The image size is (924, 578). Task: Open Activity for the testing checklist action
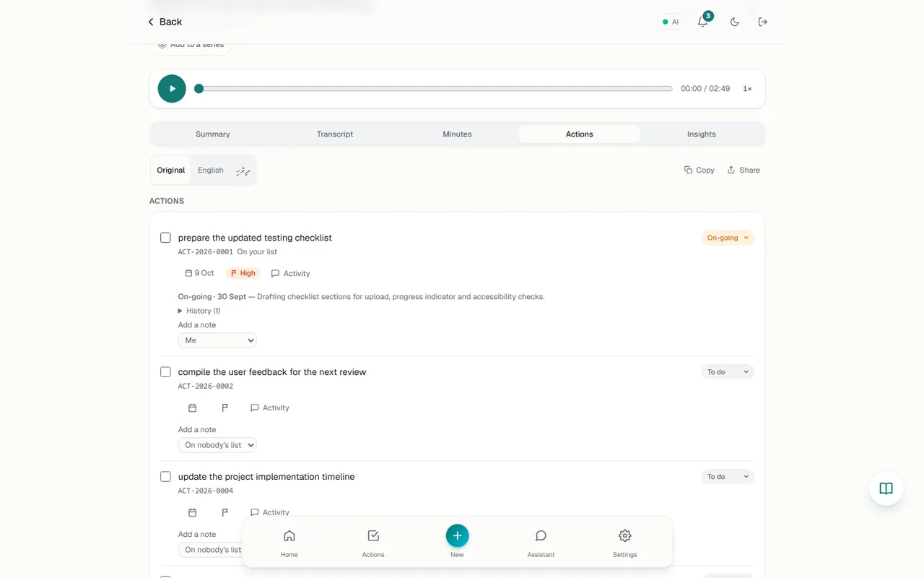pos(290,274)
